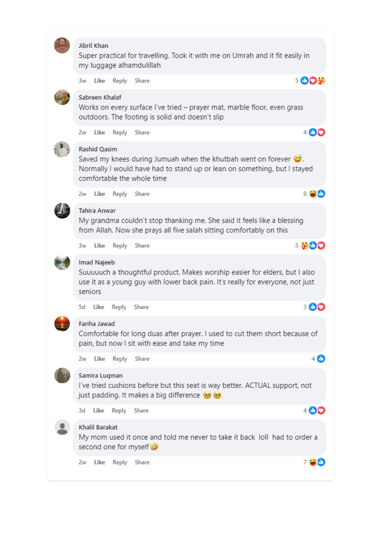Reply to Fariha Jawad's comment
Viewport: 392px width, 556px height.
click(x=120, y=359)
